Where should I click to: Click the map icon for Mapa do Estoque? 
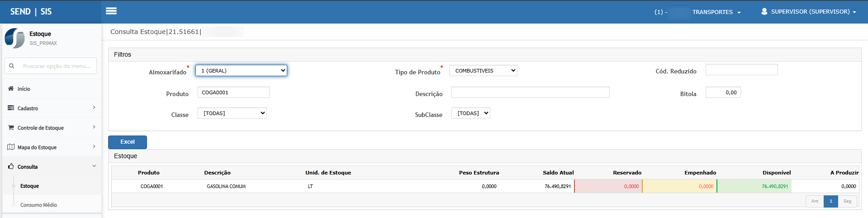point(11,147)
